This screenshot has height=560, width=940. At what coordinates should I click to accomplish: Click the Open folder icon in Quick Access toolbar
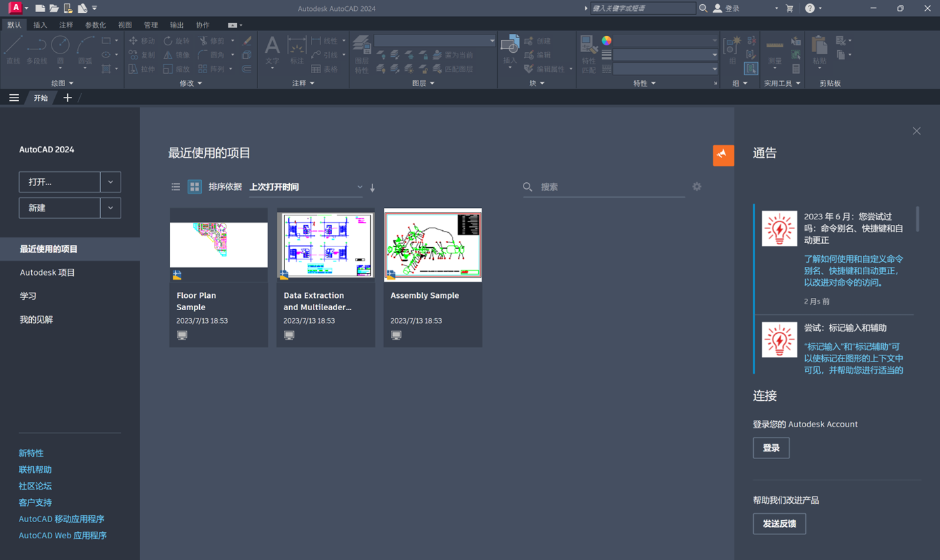coord(54,8)
